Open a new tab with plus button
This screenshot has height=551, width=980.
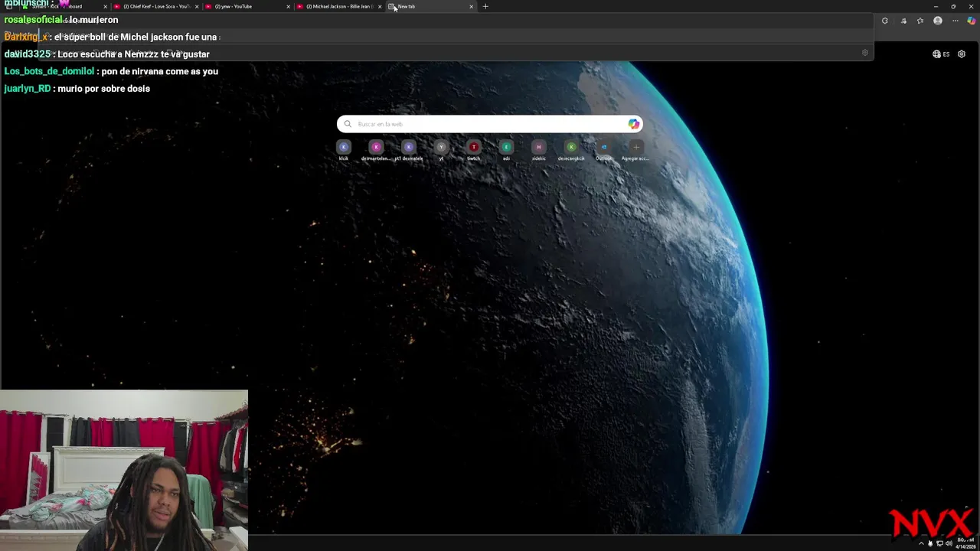[485, 6]
